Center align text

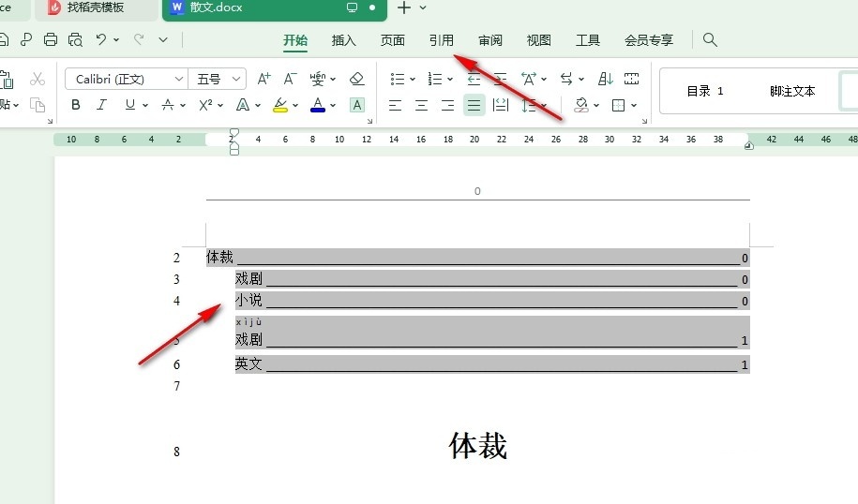pos(421,105)
